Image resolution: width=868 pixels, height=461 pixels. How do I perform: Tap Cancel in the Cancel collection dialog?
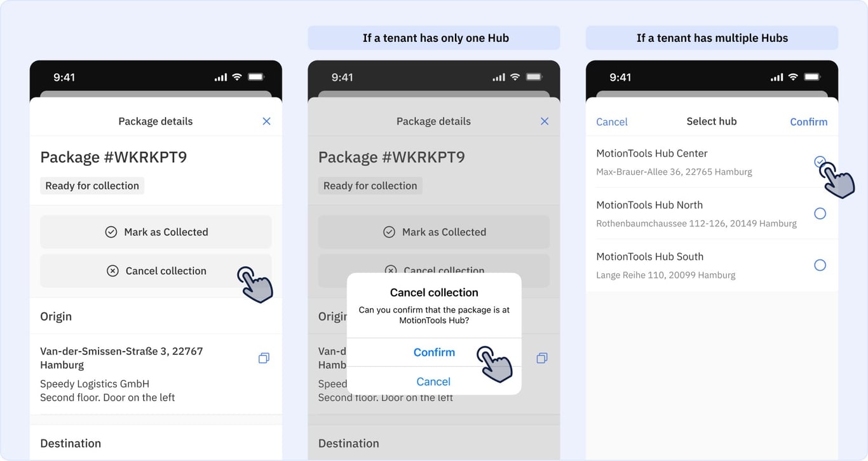(434, 382)
